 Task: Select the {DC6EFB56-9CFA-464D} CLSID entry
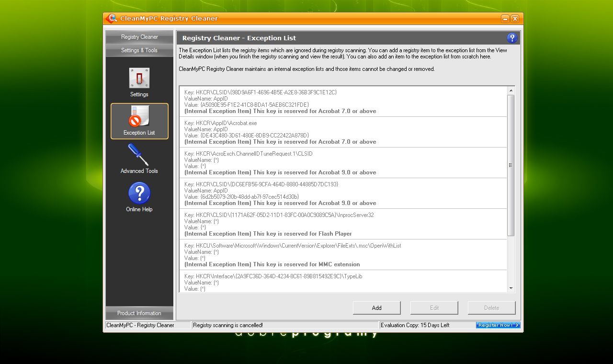343,193
